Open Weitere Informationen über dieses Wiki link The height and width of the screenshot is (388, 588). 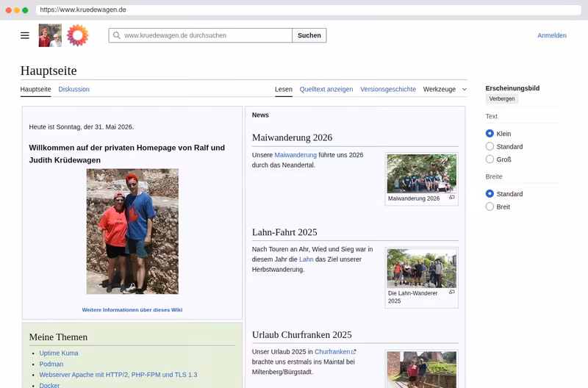pyautogui.click(x=132, y=309)
